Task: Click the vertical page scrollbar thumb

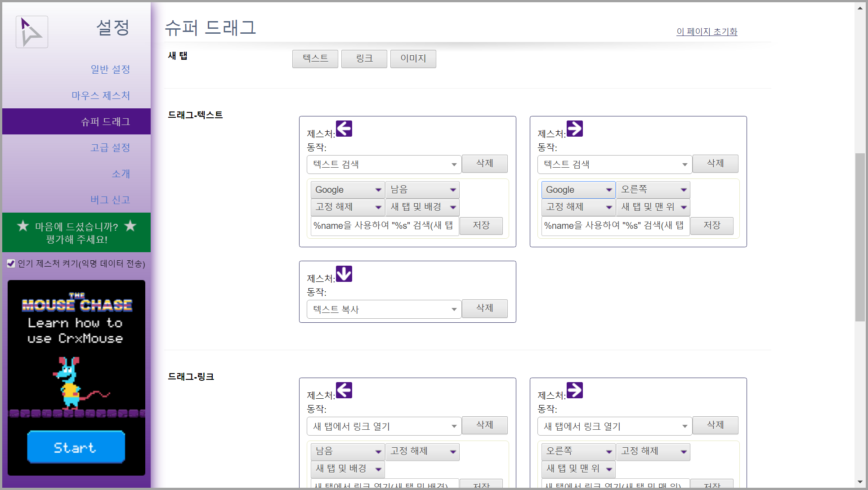Action: [x=859, y=237]
